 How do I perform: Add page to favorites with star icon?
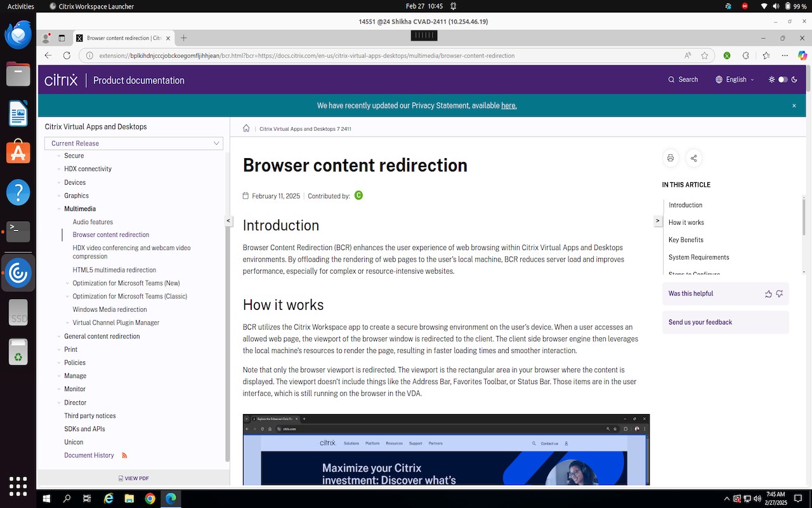coord(704,55)
